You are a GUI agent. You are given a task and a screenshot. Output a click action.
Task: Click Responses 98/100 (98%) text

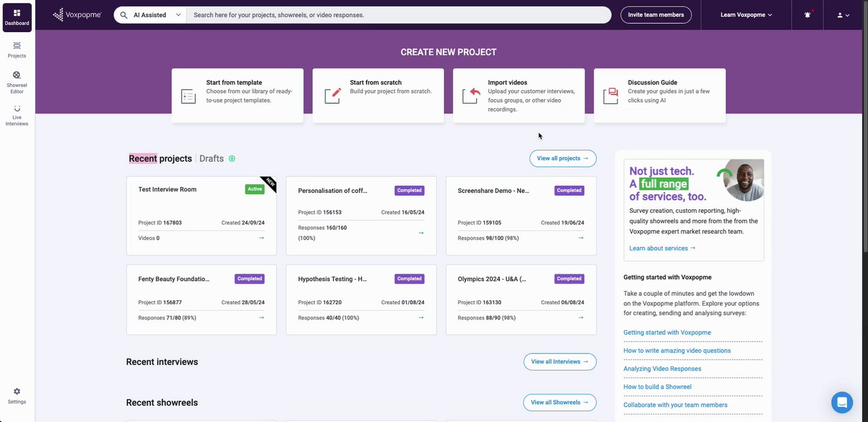488,238
